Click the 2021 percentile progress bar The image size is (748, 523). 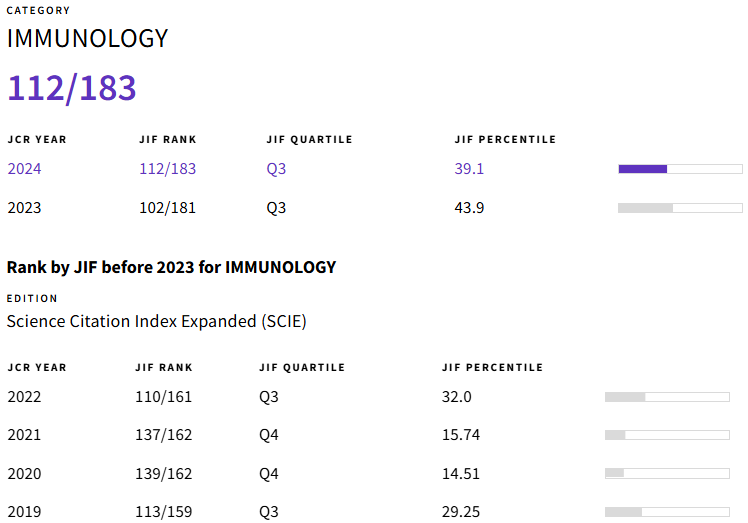(x=667, y=435)
